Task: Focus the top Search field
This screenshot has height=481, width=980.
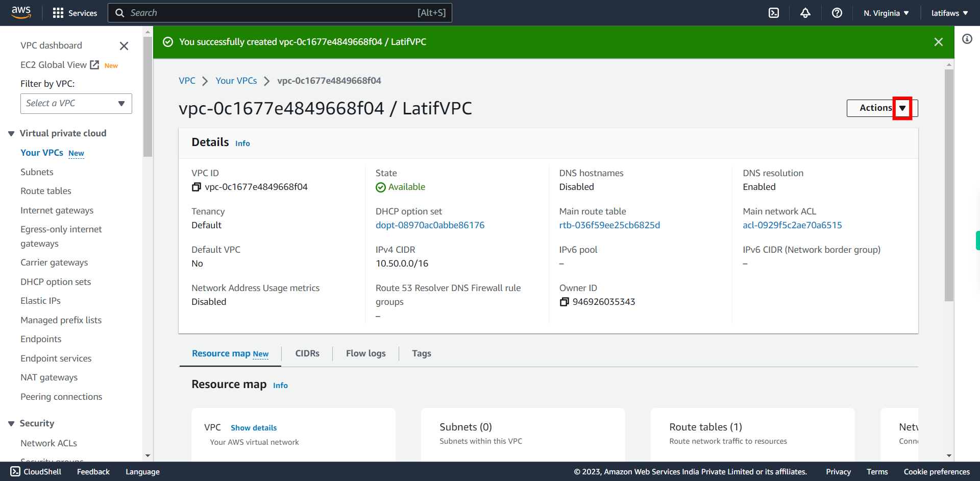Action: (280, 13)
